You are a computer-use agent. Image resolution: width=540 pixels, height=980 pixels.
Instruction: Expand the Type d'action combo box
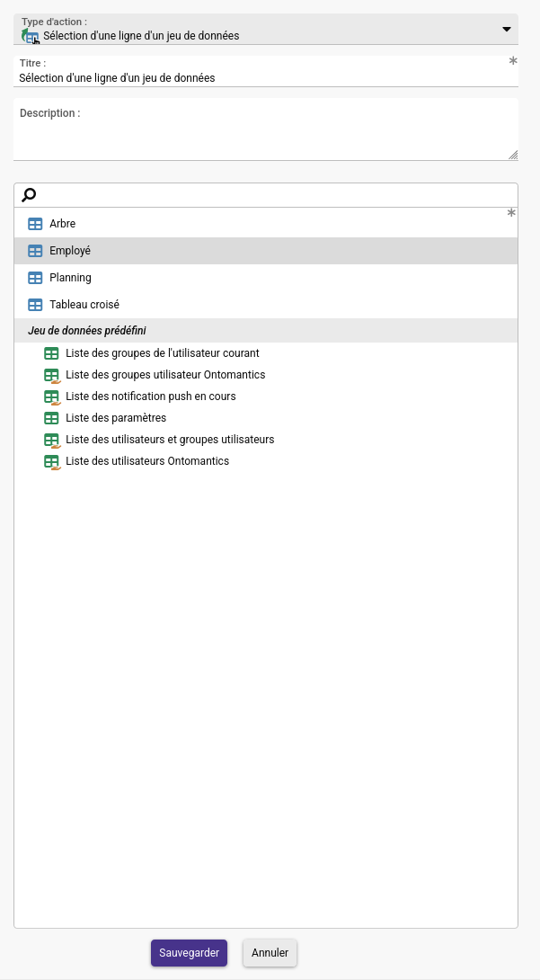[266, 30]
